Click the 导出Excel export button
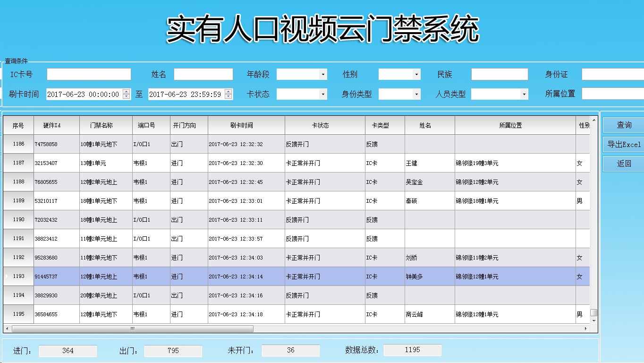The height and width of the screenshot is (363, 644). coord(623,145)
